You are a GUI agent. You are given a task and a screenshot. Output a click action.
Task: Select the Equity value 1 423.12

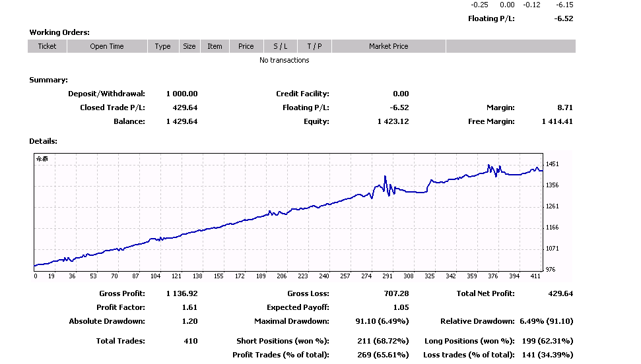(393, 121)
